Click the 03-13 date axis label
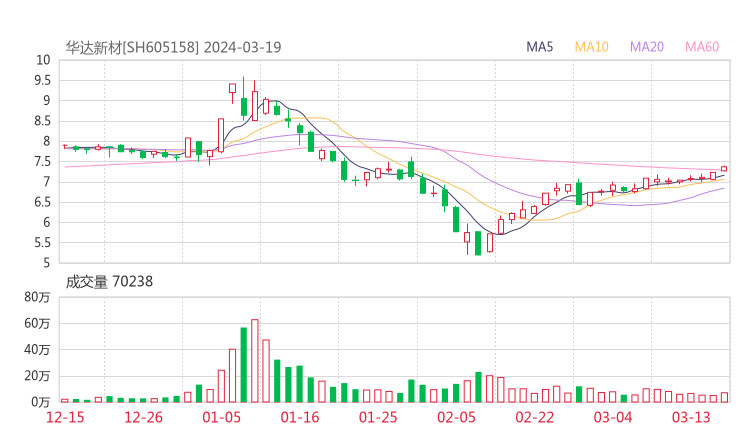 pyautogui.click(x=691, y=417)
